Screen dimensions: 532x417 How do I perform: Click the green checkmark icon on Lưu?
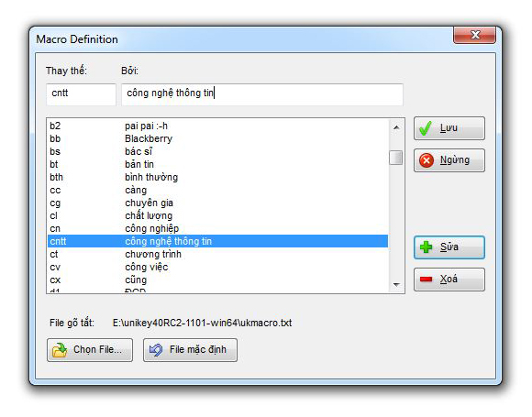(x=425, y=128)
